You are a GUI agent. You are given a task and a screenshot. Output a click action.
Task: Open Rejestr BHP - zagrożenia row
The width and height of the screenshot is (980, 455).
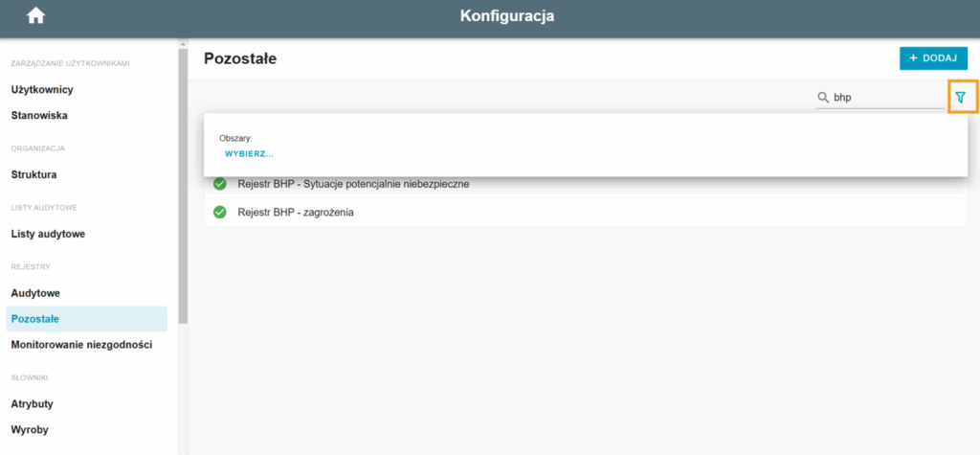tap(586, 213)
